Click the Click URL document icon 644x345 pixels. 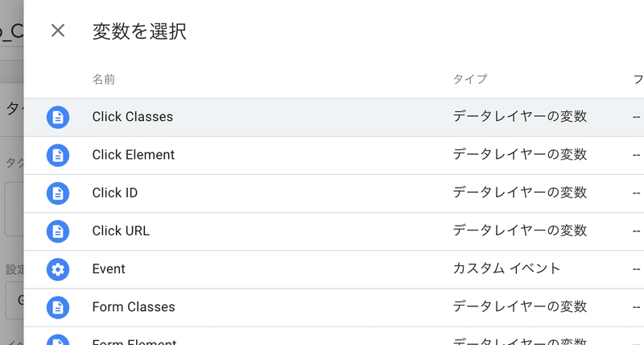pos(58,231)
